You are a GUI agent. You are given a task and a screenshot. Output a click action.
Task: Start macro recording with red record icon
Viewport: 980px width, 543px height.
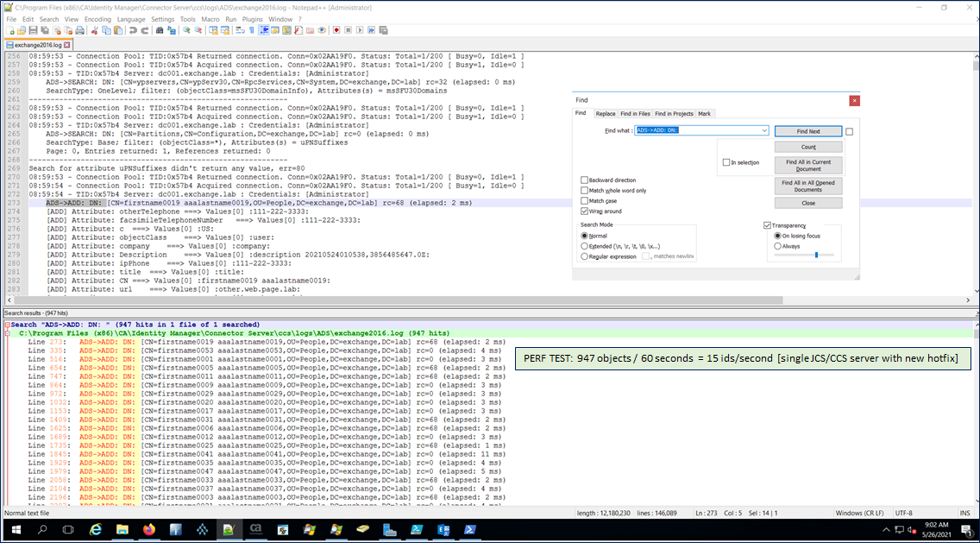coord(336,30)
